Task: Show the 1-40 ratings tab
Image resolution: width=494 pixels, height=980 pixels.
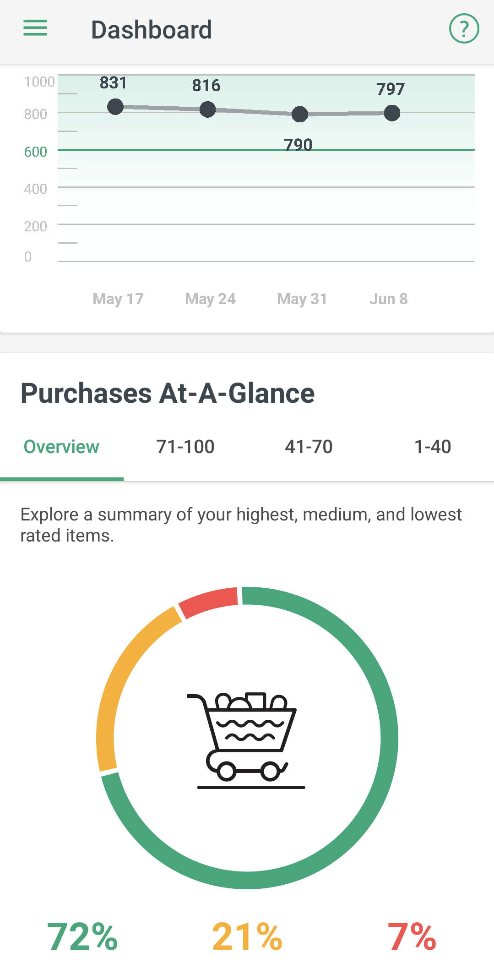Action: click(x=432, y=447)
